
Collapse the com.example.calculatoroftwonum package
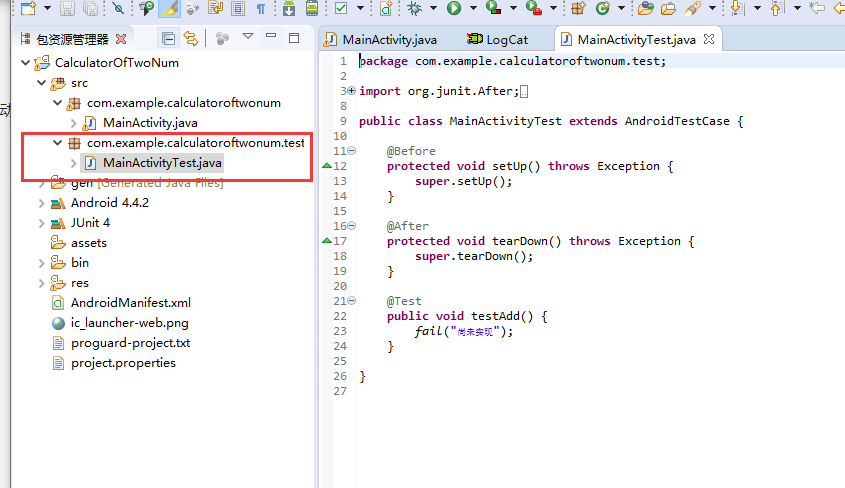click(58, 102)
